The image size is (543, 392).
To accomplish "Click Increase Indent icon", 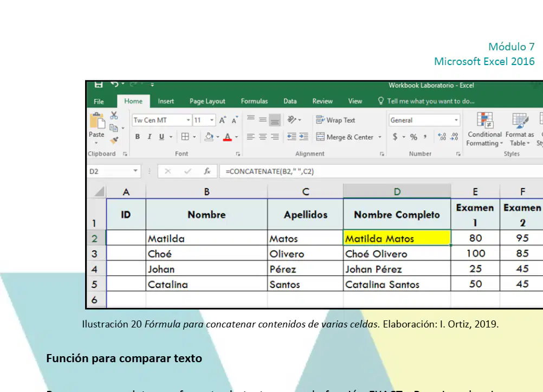I will (x=303, y=137).
